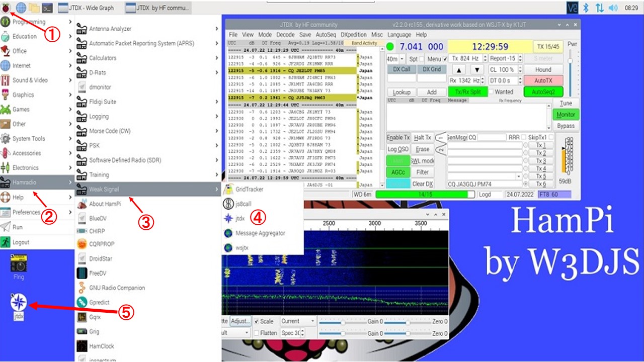Launch jtdx from the Weak Signal submenu
The height and width of the screenshot is (362, 644).
pyautogui.click(x=263, y=218)
